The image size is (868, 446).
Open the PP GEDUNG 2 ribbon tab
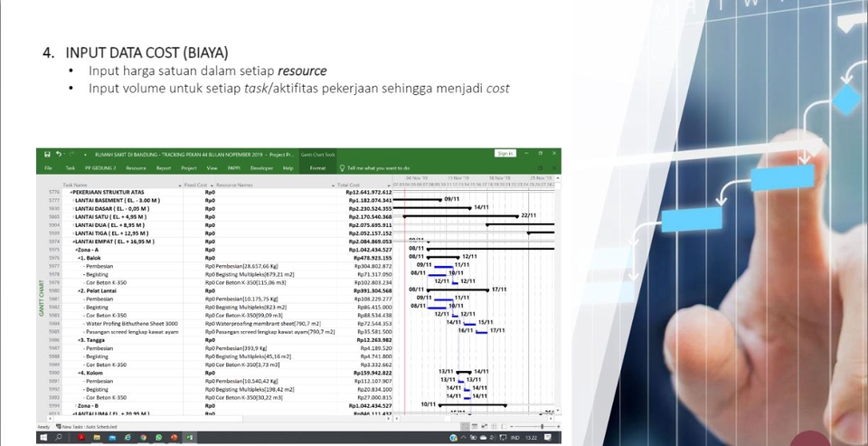click(x=100, y=168)
